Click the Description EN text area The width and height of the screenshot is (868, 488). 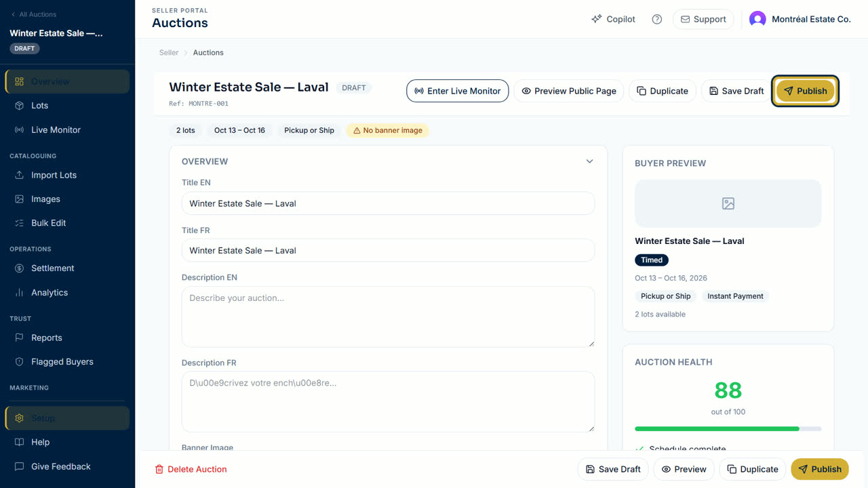(388, 317)
